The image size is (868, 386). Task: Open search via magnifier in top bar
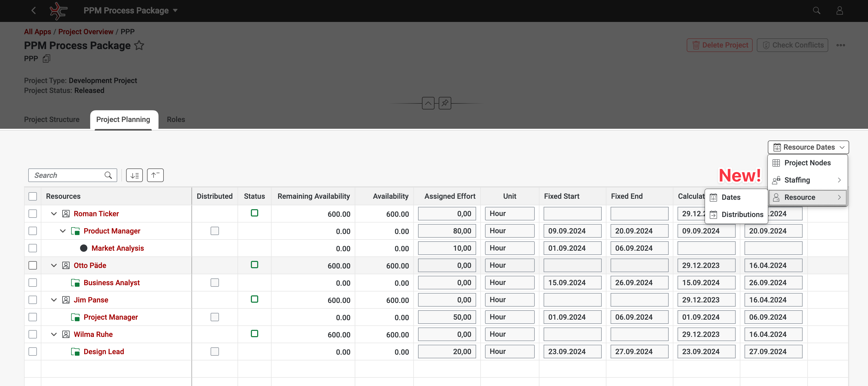(x=816, y=10)
